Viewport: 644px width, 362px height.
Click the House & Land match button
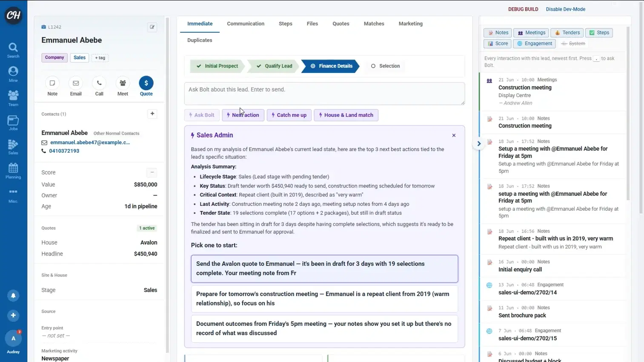[346, 115]
